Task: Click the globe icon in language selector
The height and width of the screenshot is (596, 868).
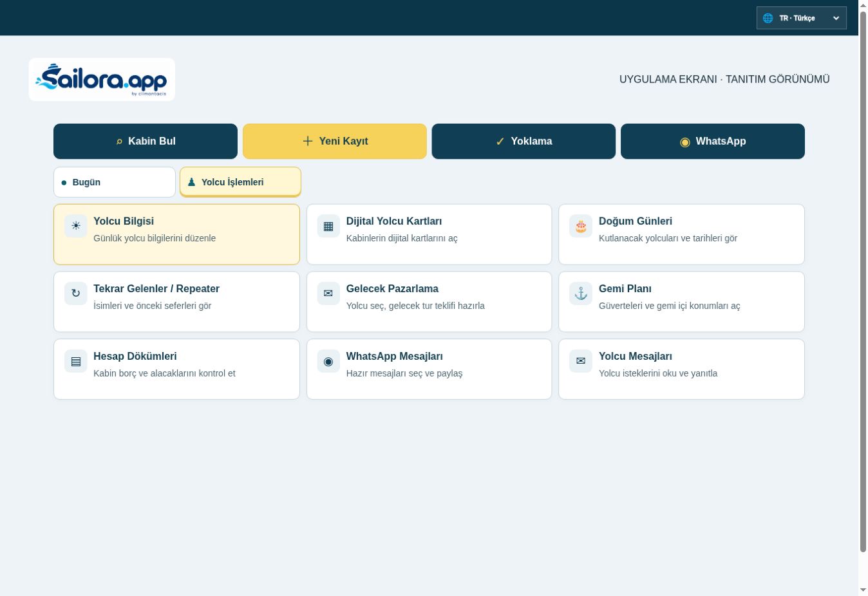Action: tap(768, 18)
